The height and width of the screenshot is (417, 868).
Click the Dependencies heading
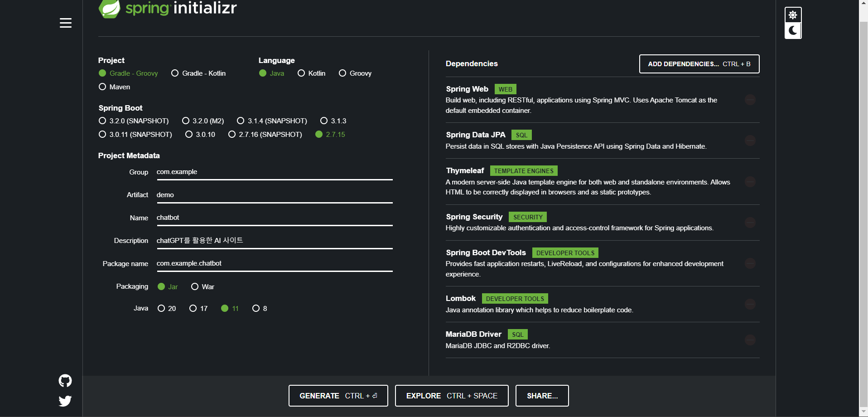[x=472, y=64]
